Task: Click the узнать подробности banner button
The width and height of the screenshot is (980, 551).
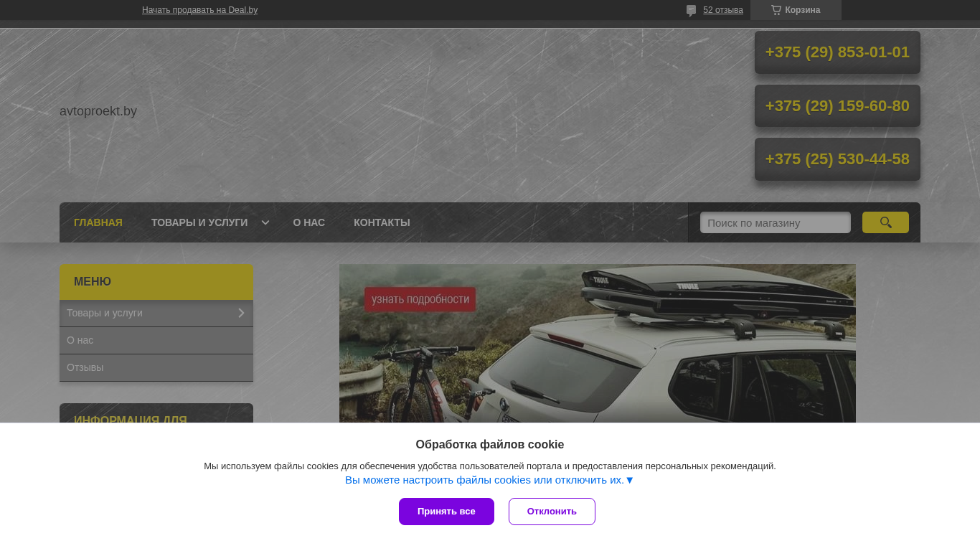Action: pyautogui.click(x=420, y=299)
